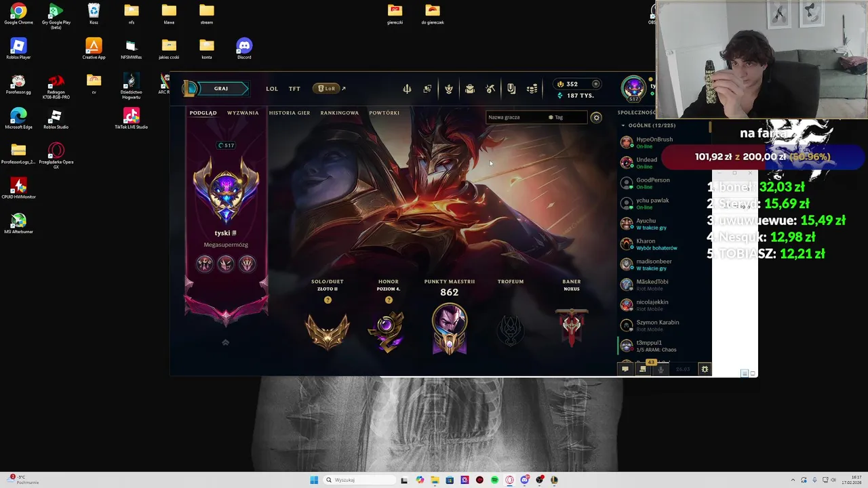Focus the Tag input field
868x488 pixels.
[x=567, y=117]
